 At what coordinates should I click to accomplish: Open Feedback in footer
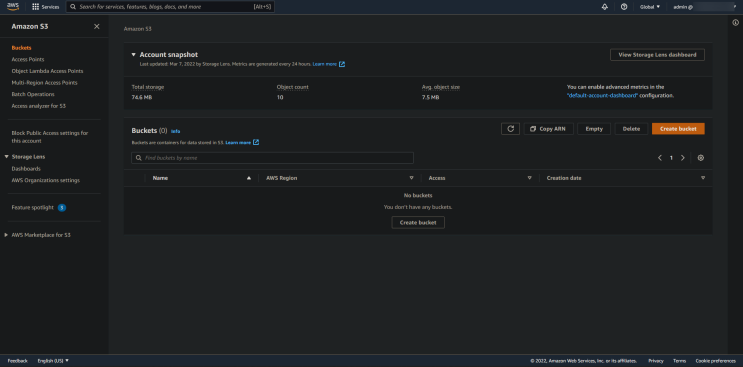(18, 361)
